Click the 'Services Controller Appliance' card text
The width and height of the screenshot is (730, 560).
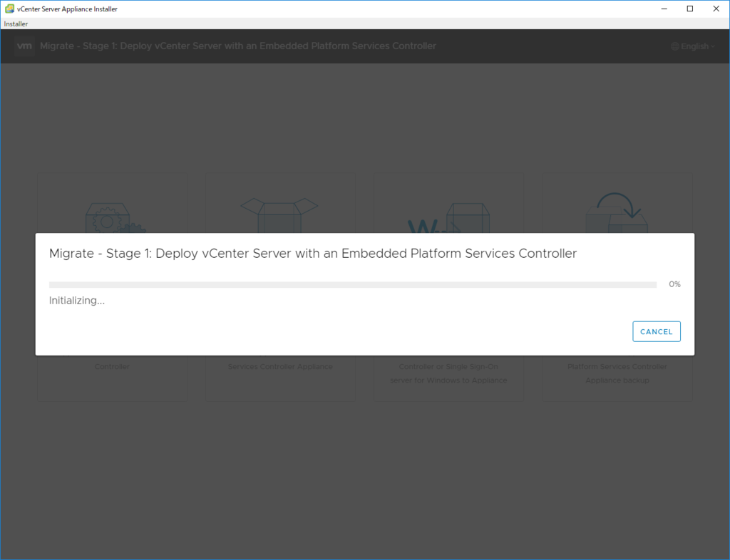(280, 366)
